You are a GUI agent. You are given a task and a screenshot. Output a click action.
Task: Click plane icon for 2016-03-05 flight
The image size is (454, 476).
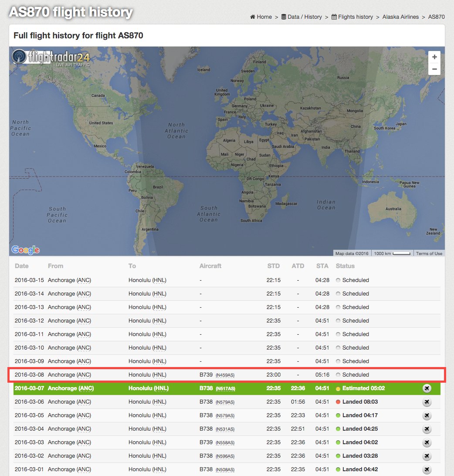click(x=427, y=415)
